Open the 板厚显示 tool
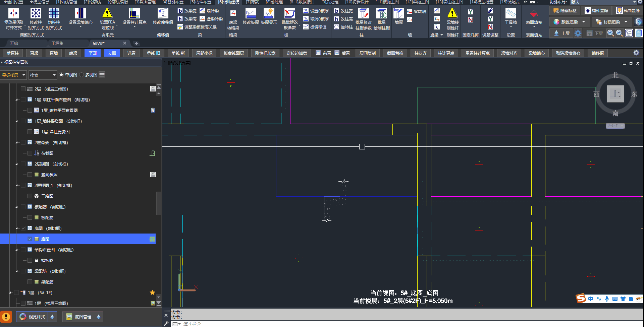Image resolution: width=644 pixels, height=327 pixels. pyautogui.click(x=269, y=14)
